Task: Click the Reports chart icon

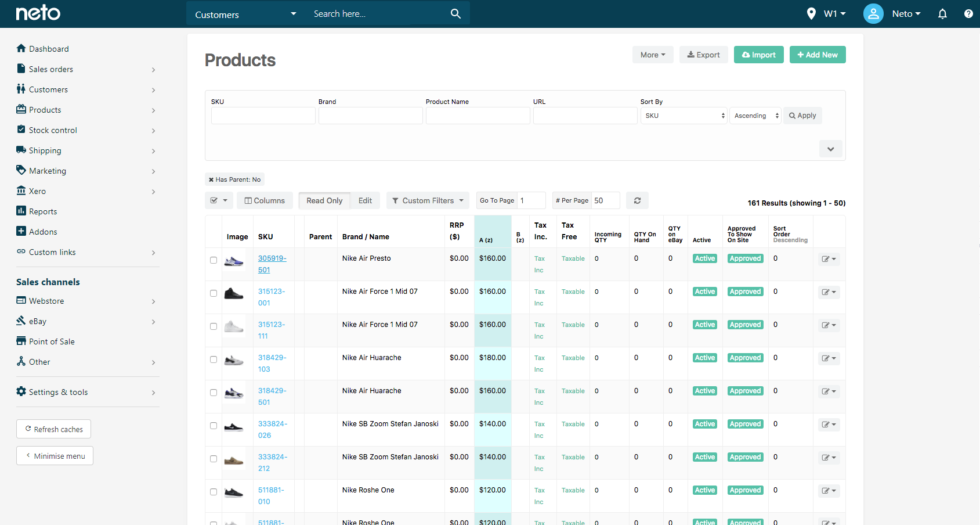Action: (x=21, y=211)
